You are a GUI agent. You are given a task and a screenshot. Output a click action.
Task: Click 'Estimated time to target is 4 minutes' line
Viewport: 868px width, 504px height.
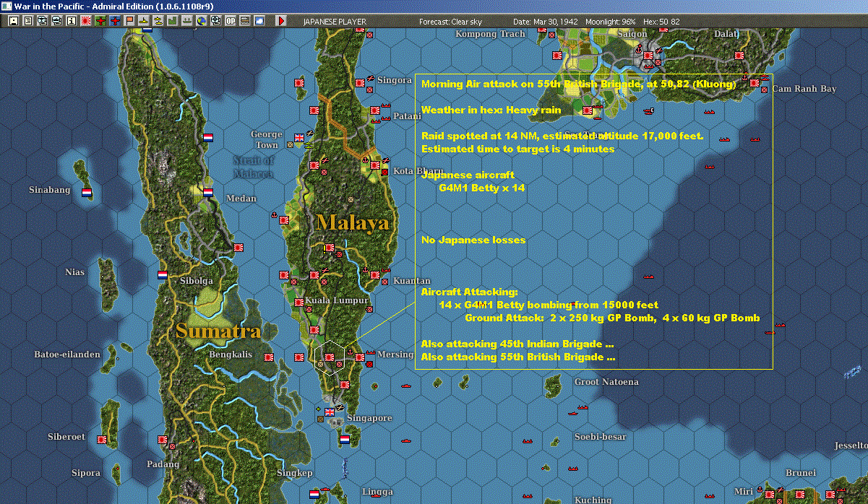click(517, 149)
